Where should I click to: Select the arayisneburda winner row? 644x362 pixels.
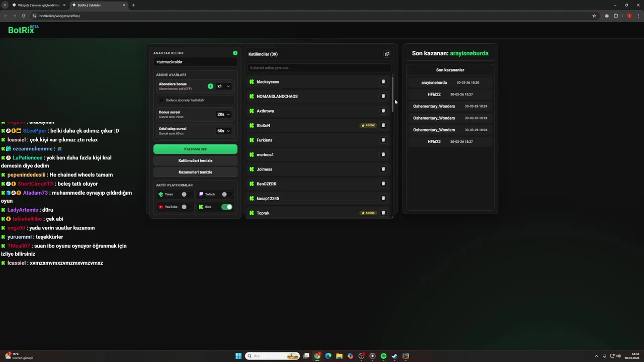point(450,82)
